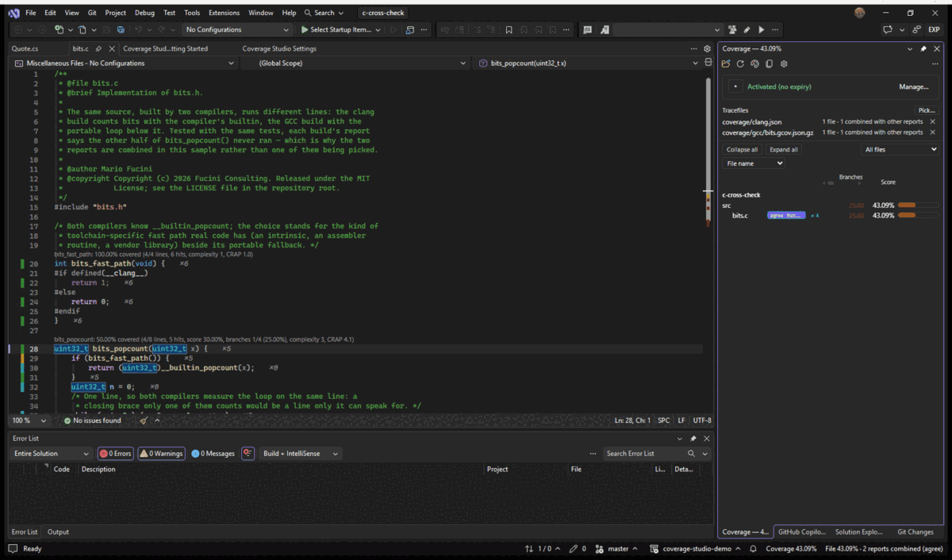Toggle the 0 Warnings filter
952x560 pixels.
[x=161, y=454]
